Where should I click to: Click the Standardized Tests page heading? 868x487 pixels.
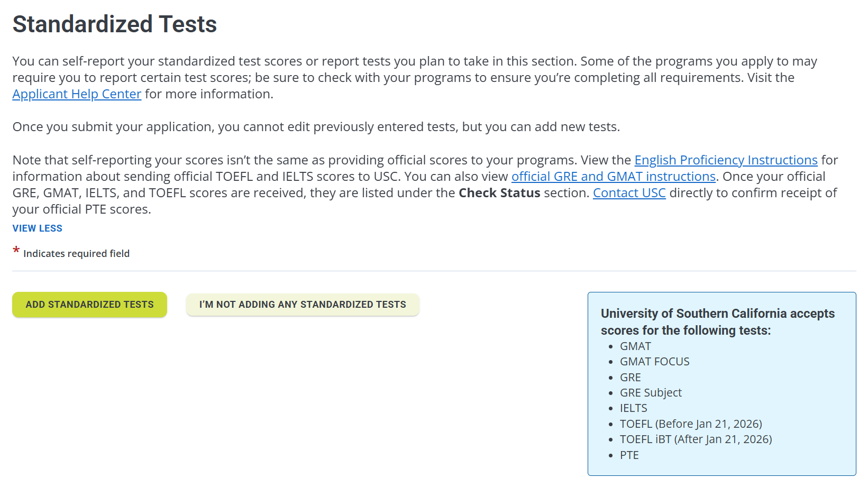tap(115, 24)
